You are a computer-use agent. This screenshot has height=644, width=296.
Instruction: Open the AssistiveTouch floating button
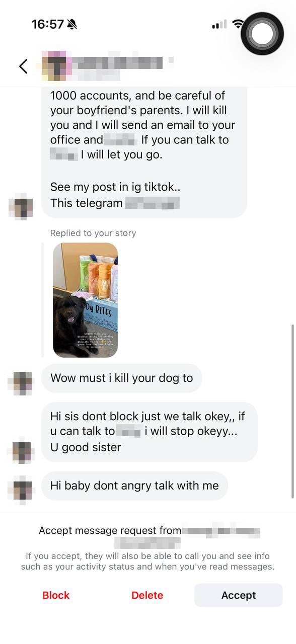(262, 33)
